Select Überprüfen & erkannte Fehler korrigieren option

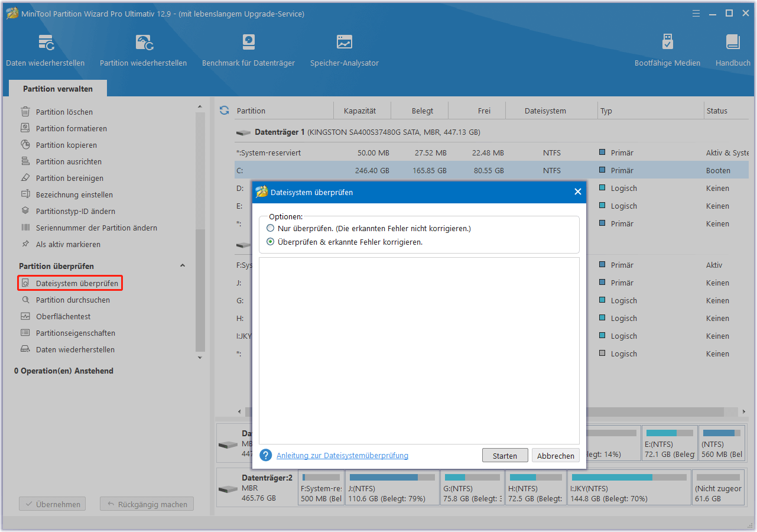click(x=271, y=242)
